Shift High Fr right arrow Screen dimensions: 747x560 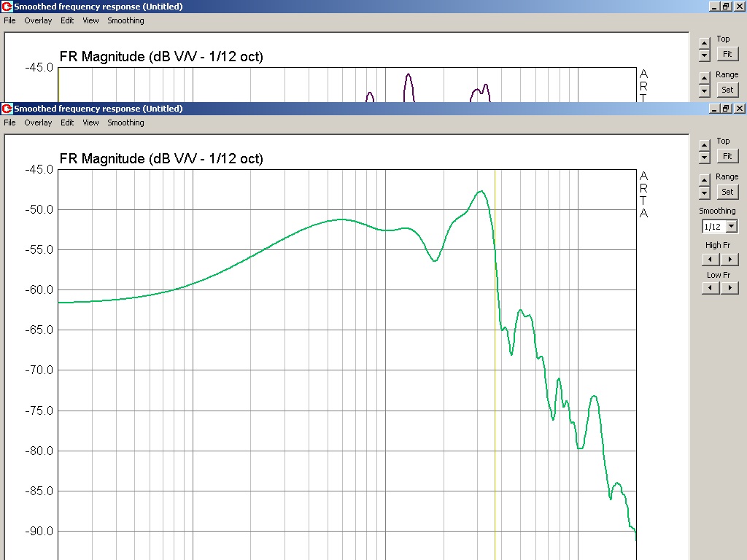[729, 260]
